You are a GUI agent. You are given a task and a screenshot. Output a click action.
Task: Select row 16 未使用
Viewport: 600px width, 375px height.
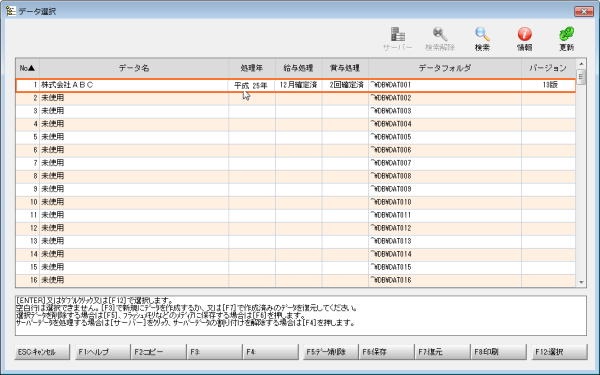point(295,280)
